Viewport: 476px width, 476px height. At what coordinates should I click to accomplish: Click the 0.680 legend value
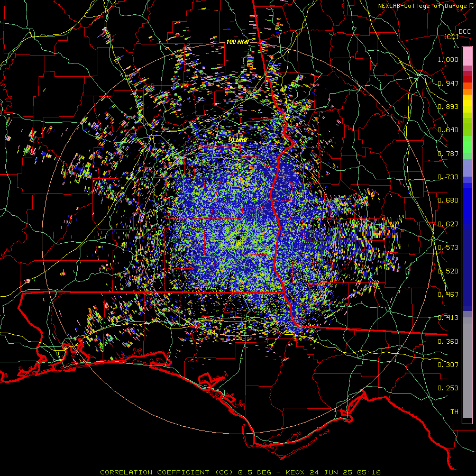point(448,200)
